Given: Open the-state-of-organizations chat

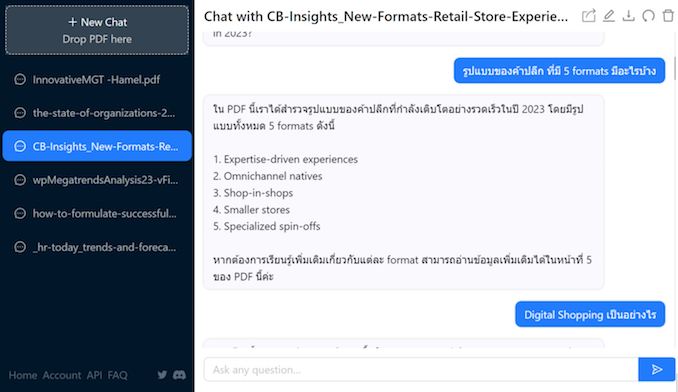Looking at the screenshot, I should pyautogui.click(x=97, y=113).
